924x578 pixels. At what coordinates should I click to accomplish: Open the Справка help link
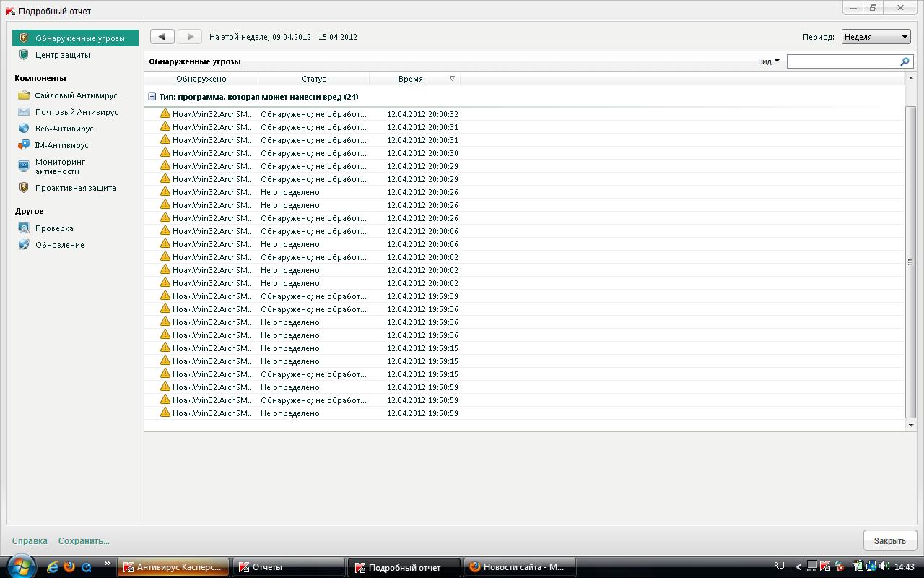pos(30,540)
